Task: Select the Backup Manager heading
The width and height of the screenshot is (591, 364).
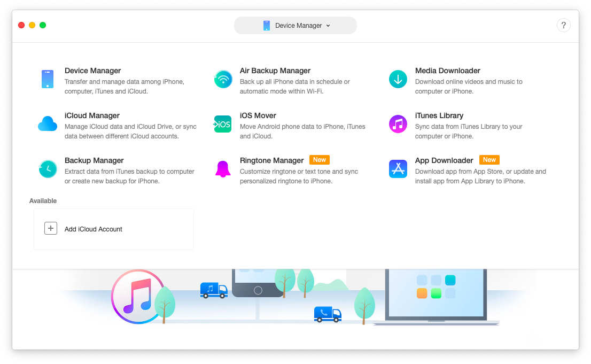Action: (94, 160)
